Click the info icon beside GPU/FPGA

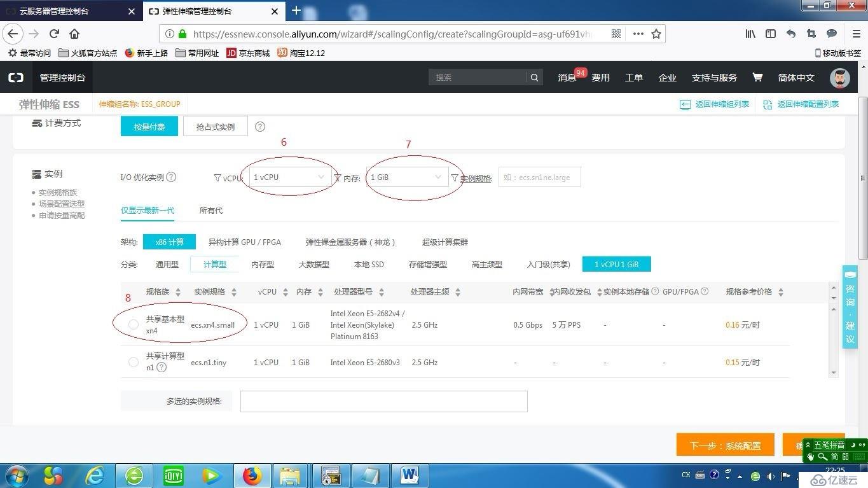pos(704,291)
